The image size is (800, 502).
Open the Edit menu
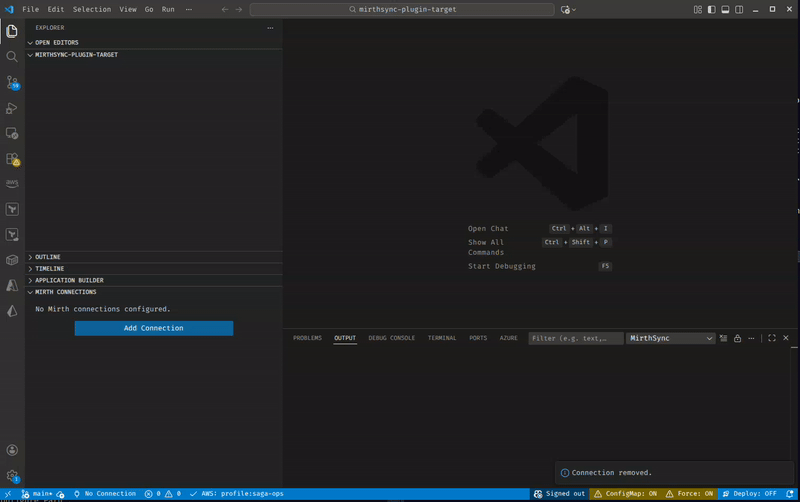click(56, 9)
